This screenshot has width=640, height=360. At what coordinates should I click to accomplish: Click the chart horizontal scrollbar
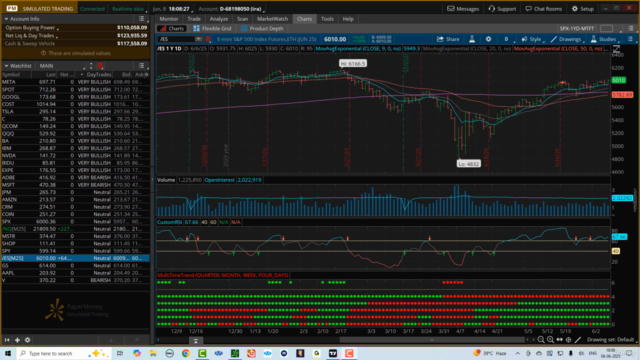click(x=432, y=340)
